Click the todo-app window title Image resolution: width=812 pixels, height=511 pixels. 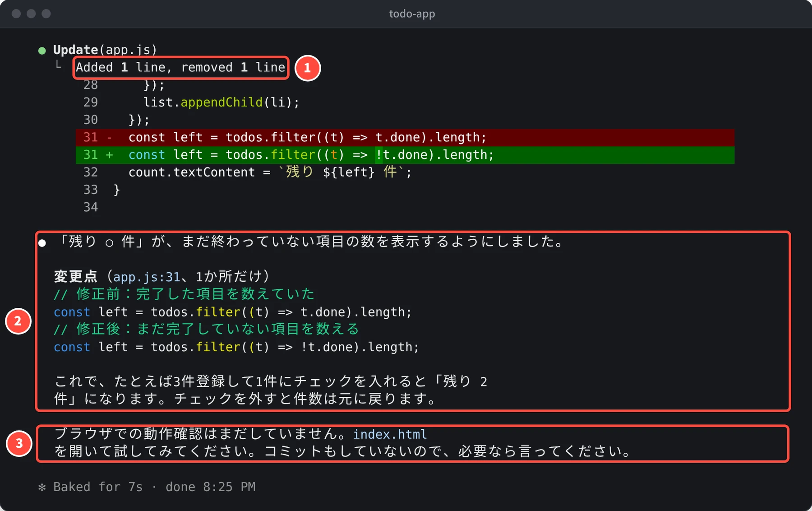coord(412,14)
